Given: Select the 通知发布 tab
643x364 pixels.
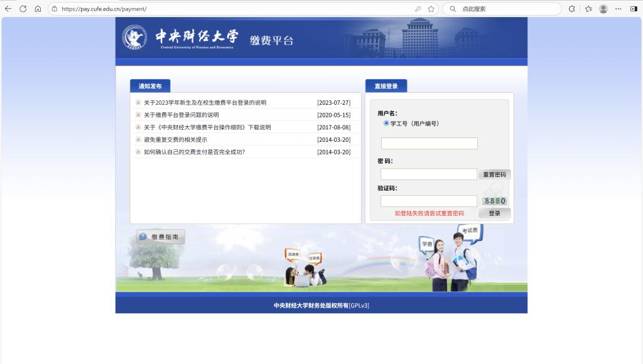Looking at the screenshot, I should [149, 87].
